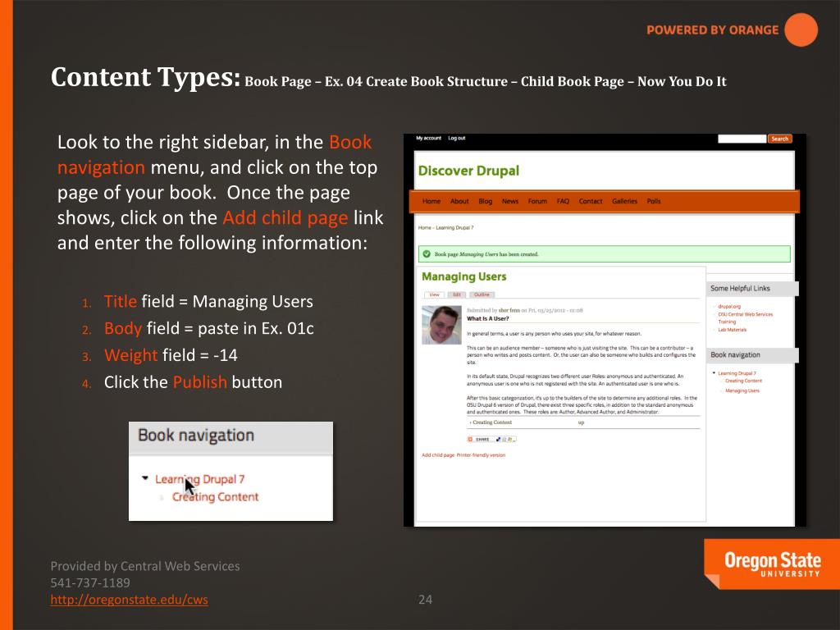840x630 pixels.
Task: Open the OSU Central Web Services link
Action: 745,314
